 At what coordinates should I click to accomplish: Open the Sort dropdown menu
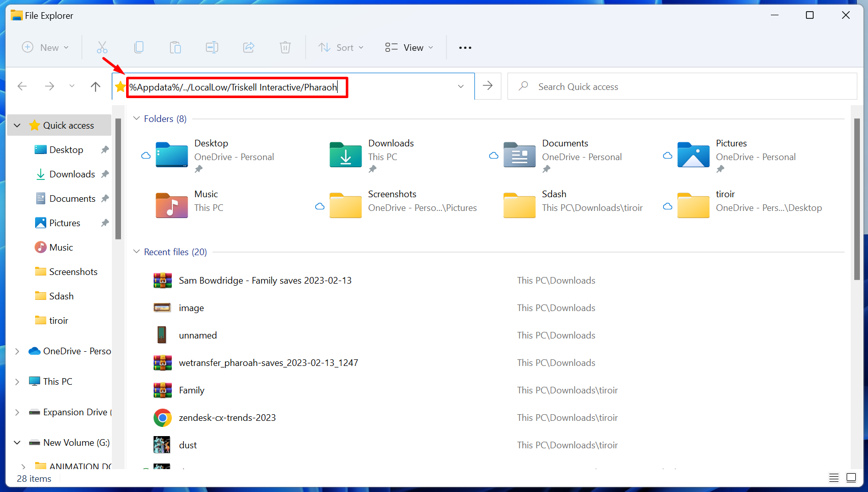click(x=341, y=48)
